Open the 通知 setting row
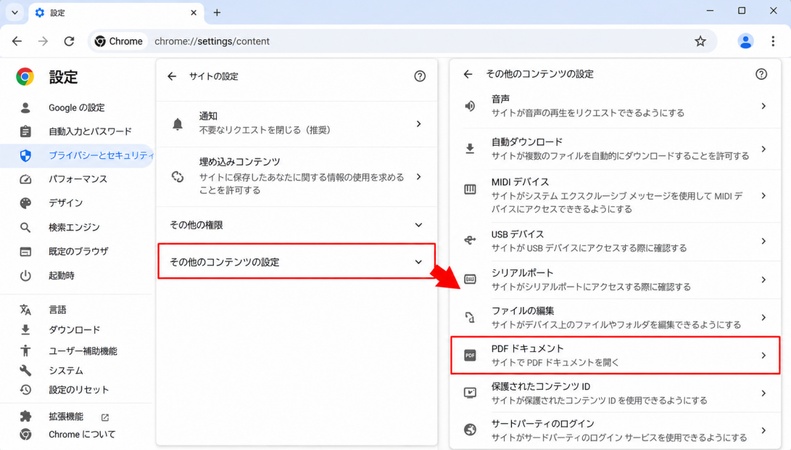The width and height of the screenshot is (791, 450). tap(297, 124)
